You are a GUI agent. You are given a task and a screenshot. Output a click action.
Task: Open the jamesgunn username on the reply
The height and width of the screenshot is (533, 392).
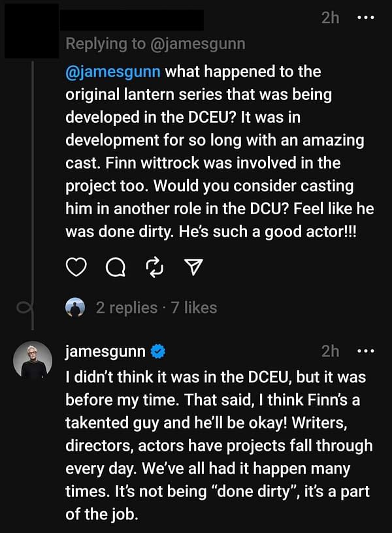pos(105,351)
